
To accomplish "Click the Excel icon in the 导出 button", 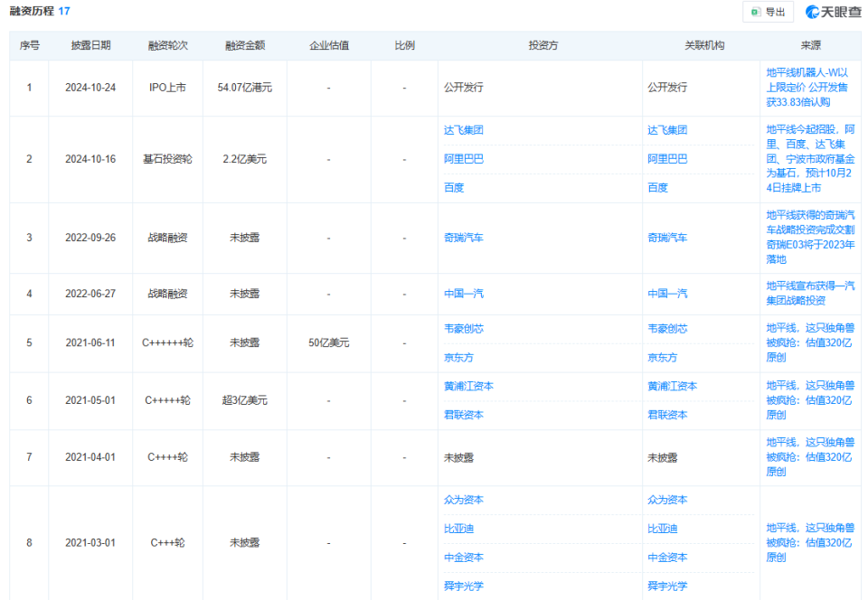I will click(x=756, y=12).
